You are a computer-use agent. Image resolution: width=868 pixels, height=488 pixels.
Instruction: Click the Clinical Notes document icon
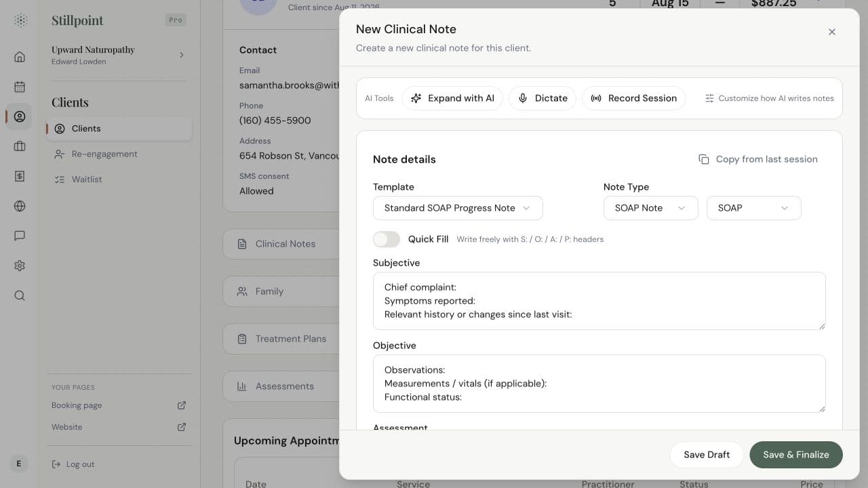point(242,244)
